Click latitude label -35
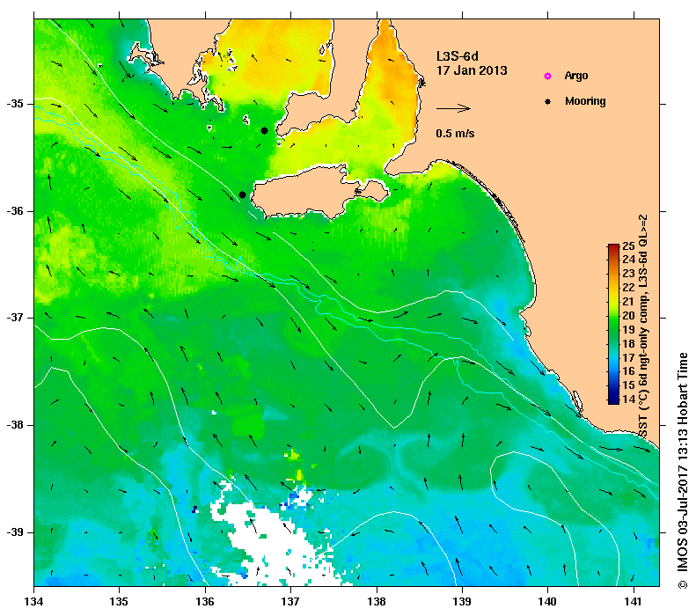 (14, 104)
